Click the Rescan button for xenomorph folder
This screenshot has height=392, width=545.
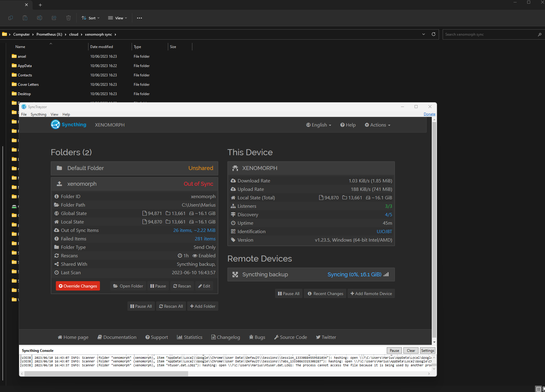182,286
